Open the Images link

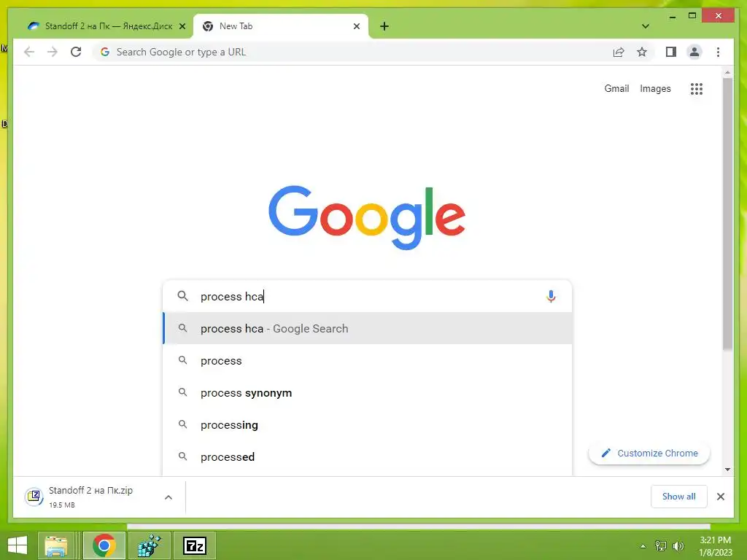point(655,88)
